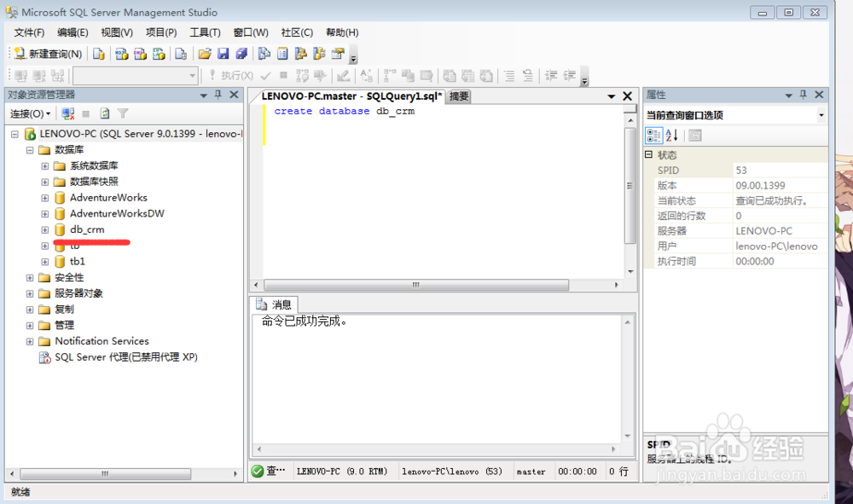Select the 管理 (Management) folder
Screen dimensions: 853x504
coord(64,325)
